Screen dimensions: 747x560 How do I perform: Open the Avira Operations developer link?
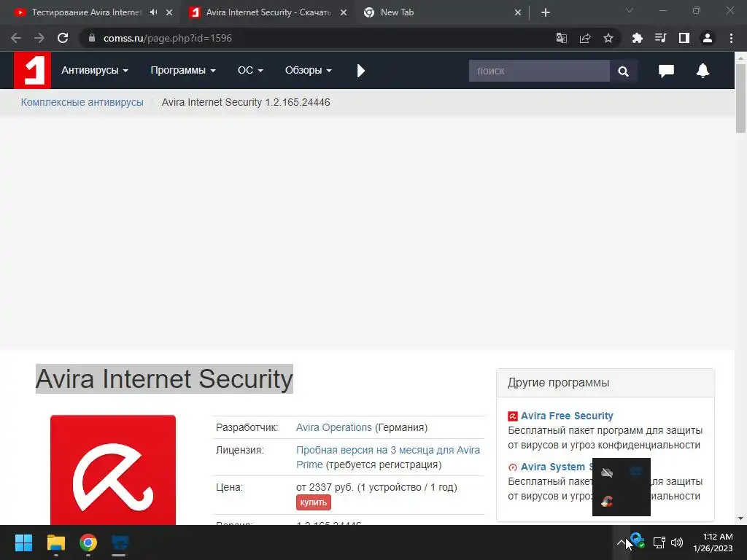(x=333, y=427)
